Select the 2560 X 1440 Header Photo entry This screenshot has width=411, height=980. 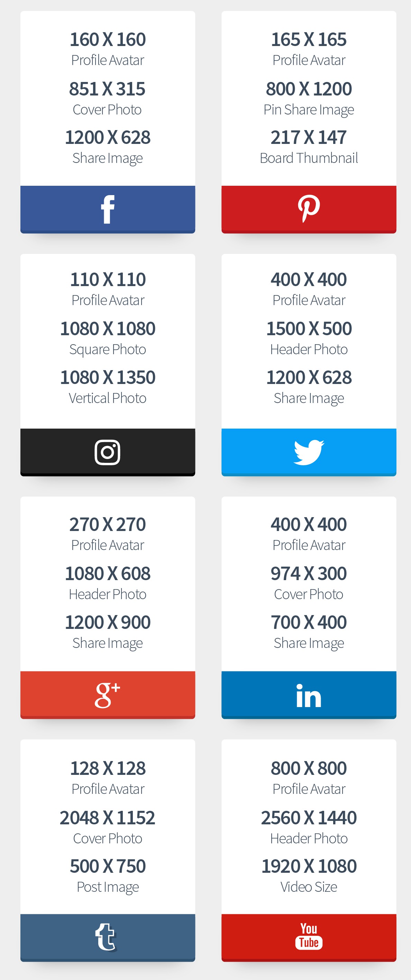click(309, 827)
